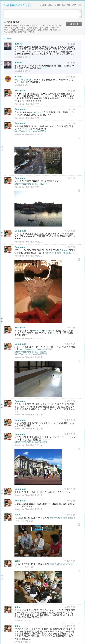The image size is (85, 644).
Task: Open gumiva's profile avatar on first tweet
Action: pos(8,46)
